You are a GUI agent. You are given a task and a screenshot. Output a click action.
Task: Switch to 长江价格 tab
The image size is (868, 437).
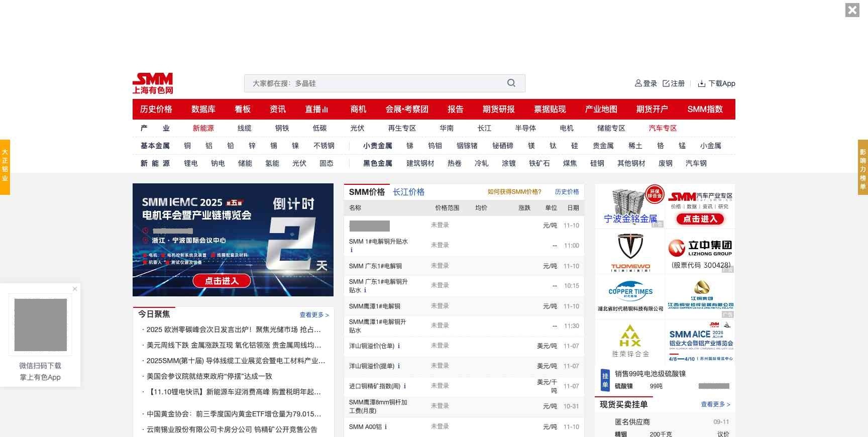pyautogui.click(x=408, y=192)
